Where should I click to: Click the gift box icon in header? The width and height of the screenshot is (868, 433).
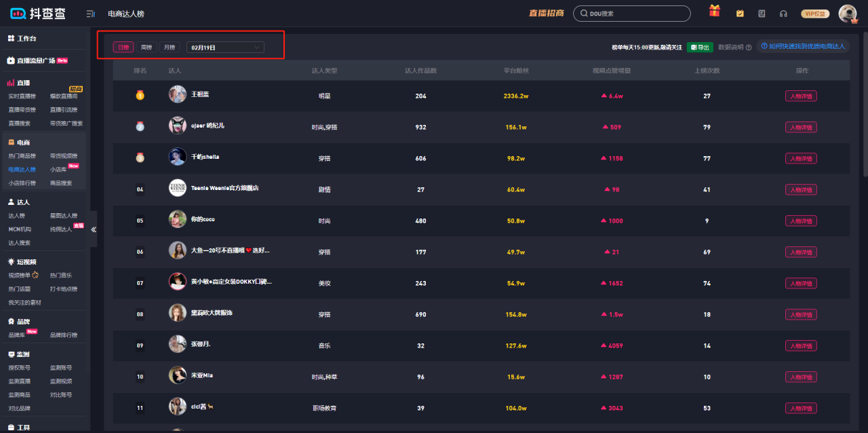[x=714, y=12]
